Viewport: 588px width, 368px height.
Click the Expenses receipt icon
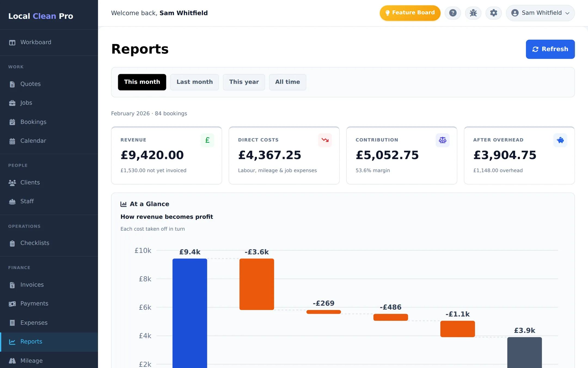pyautogui.click(x=12, y=323)
